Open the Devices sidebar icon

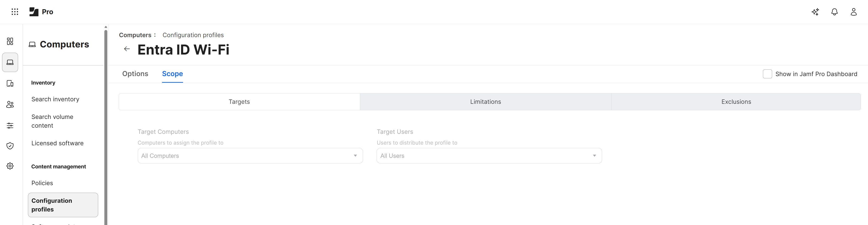[10, 83]
